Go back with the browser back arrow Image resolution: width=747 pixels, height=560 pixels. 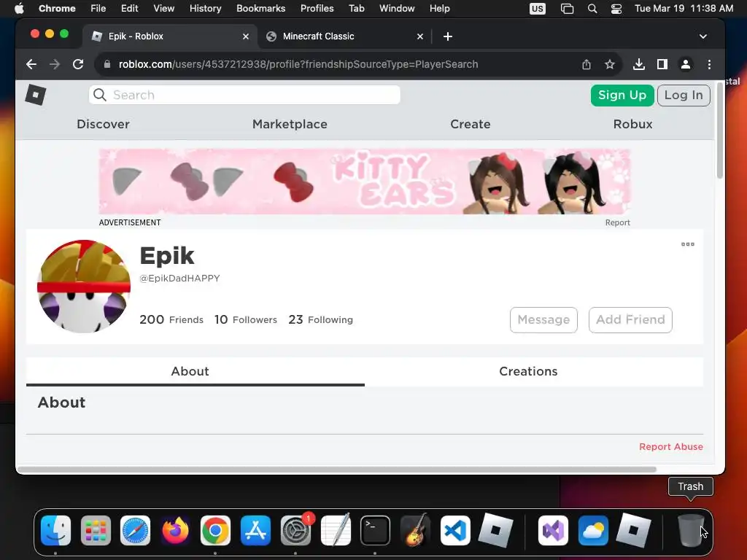pos(31,64)
